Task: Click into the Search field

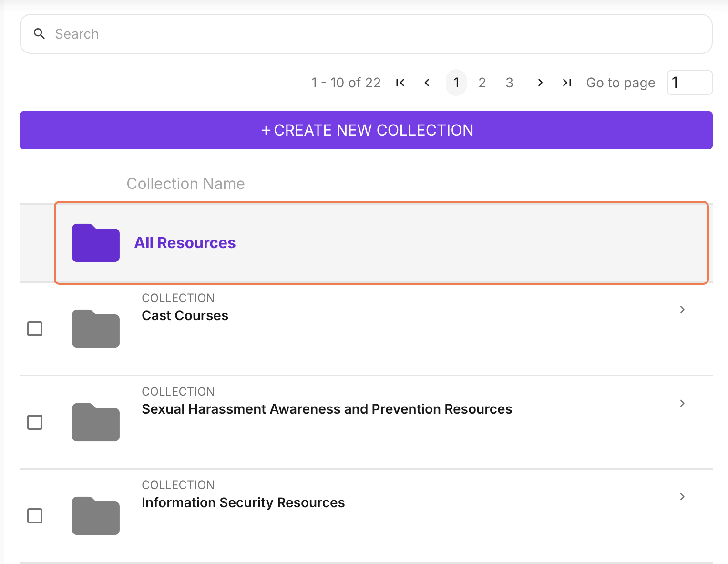Action: [366, 34]
